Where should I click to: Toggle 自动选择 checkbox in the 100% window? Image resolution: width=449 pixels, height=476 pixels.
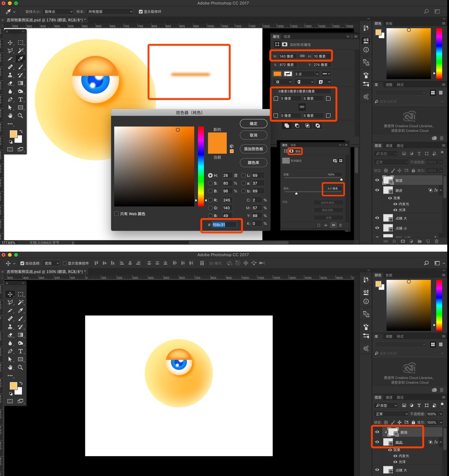(x=22, y=263)
